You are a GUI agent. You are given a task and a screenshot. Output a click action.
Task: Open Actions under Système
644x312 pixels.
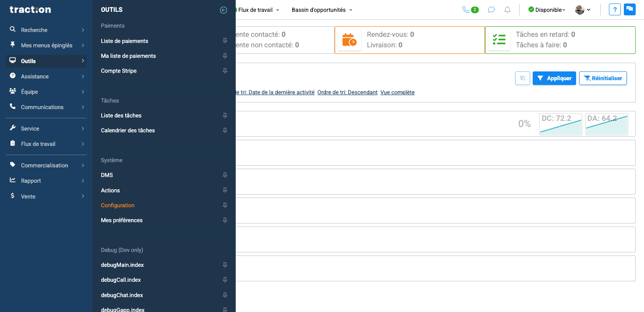pos(110,190)
